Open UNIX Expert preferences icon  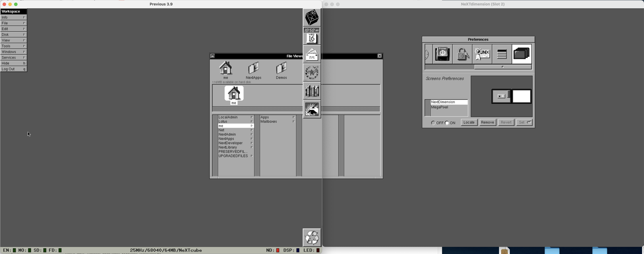pos(482,54)
